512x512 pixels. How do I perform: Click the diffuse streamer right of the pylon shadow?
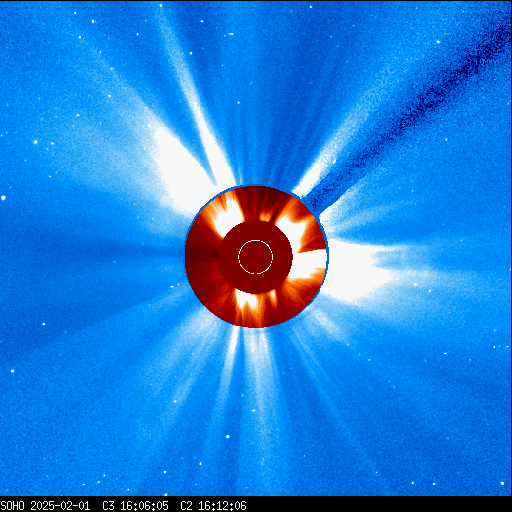(383, 207)
